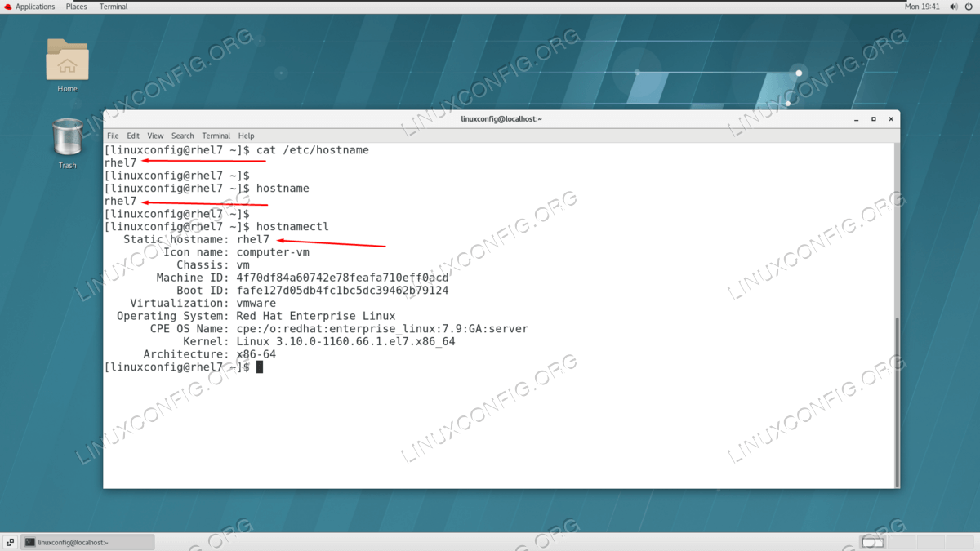This screenshot has height=551, width=980.
Task: Open the Search menu in terminal
Action: [x=183, y=136]
